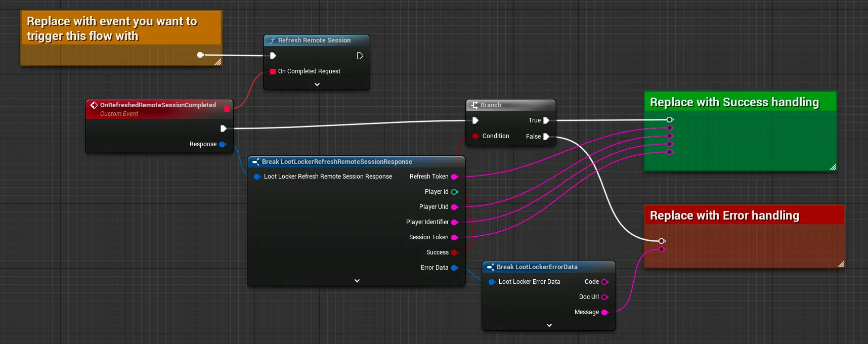Click Code output pin

[604, 282]
